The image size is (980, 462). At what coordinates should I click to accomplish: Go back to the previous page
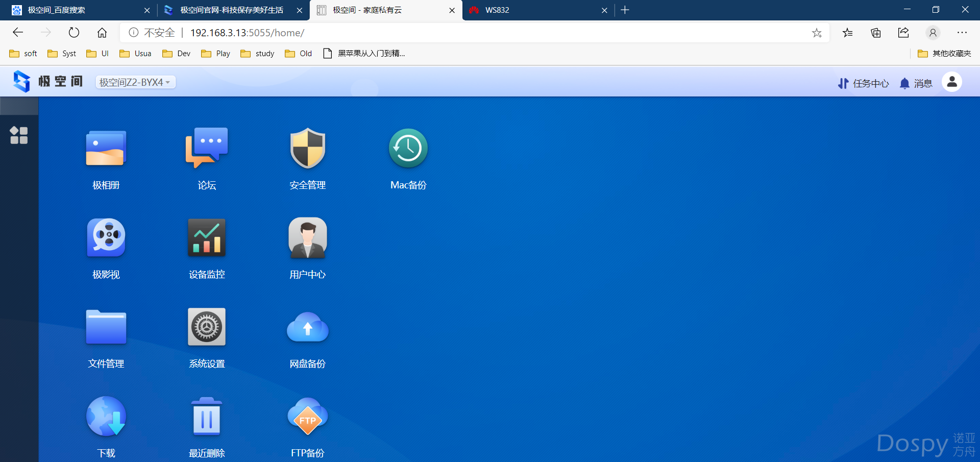pyautogui.click(x=18, y=33)
